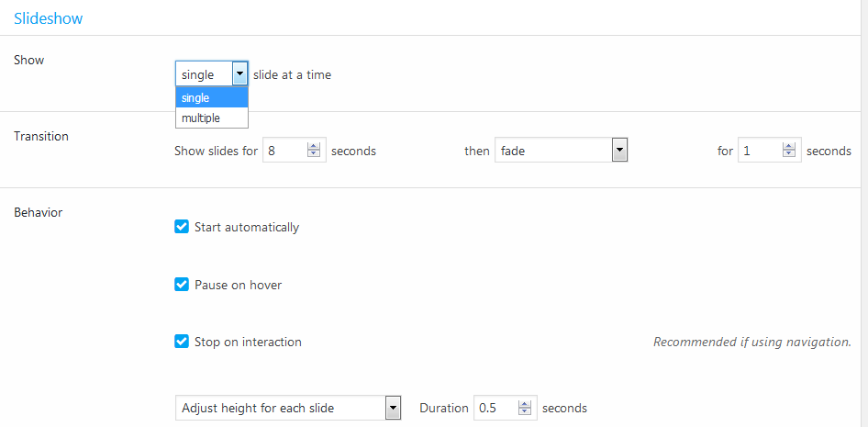Viewport: 868px width, 427px height.
Task: Select the 'single' option in list
Action: 211,98
